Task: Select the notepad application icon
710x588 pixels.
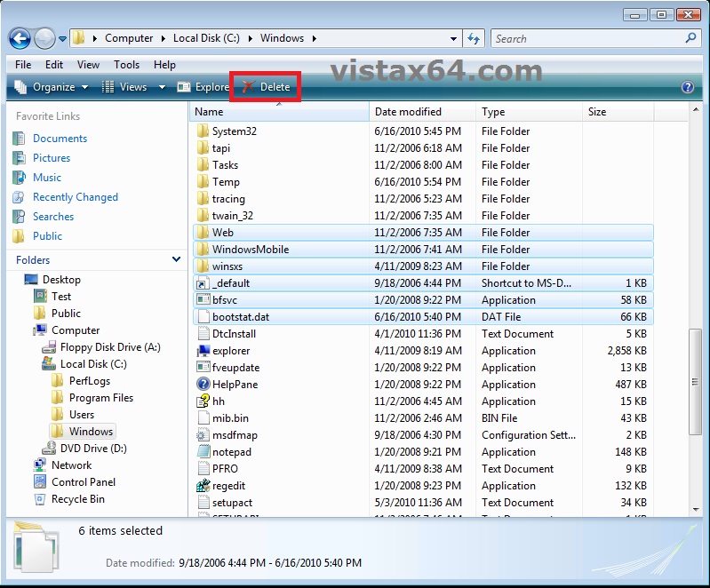Action: (203, 452)
